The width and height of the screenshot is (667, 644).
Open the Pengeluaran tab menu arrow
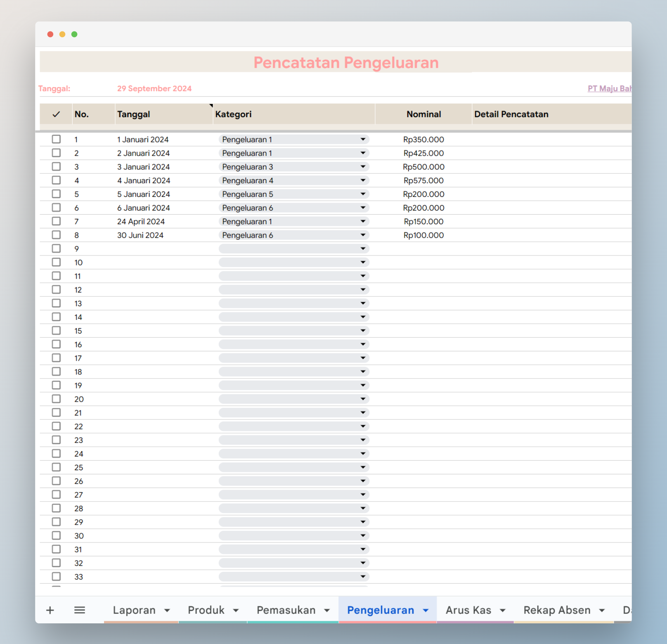426,611
